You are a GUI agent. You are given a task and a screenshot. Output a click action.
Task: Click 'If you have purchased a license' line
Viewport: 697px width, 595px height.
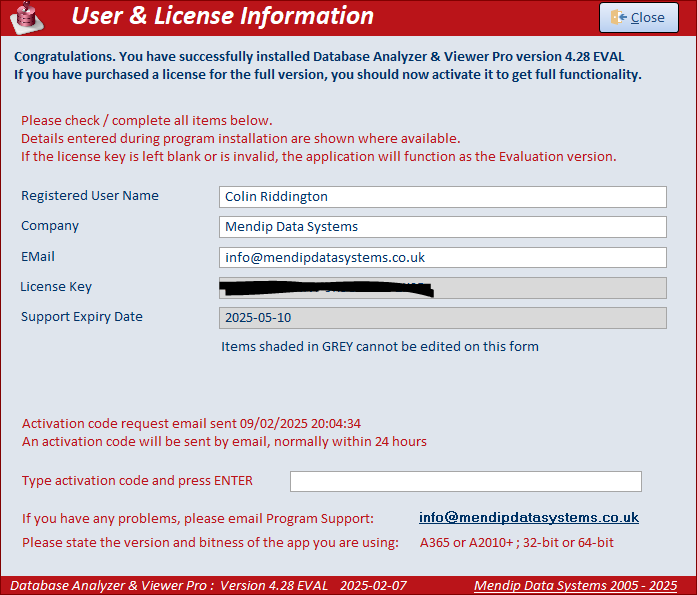[x=328, y=75]
